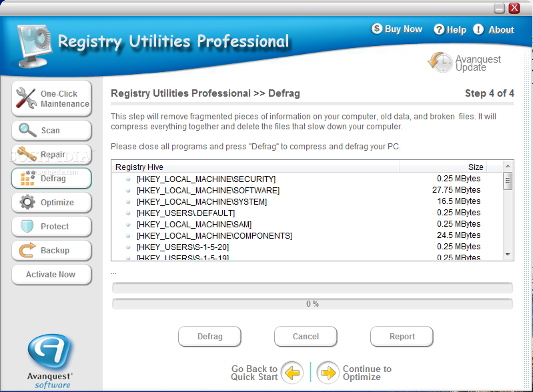
Task: Select the HKEY_LOCAL_MACHINE\SYSTEM row
Action: pos(307,201)
